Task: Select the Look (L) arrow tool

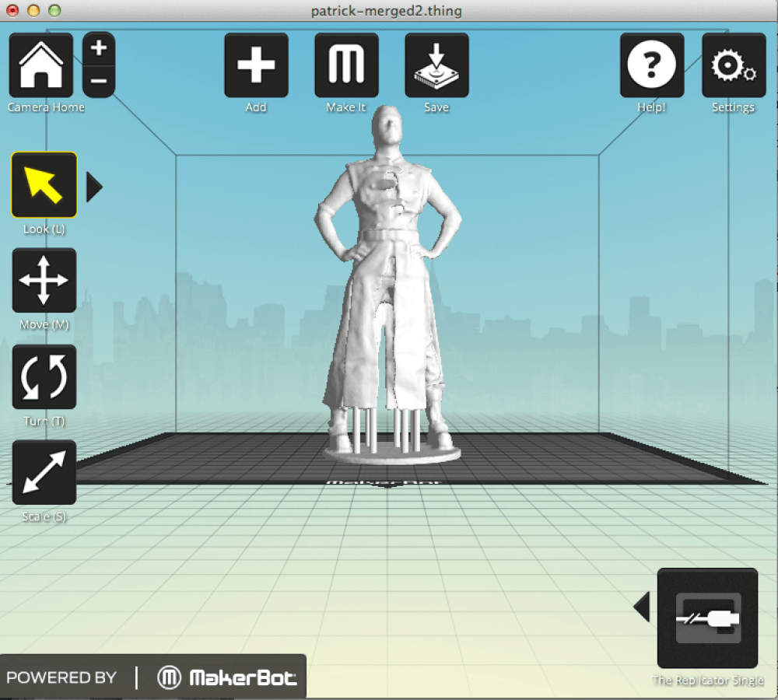Action: pos(44,185)
